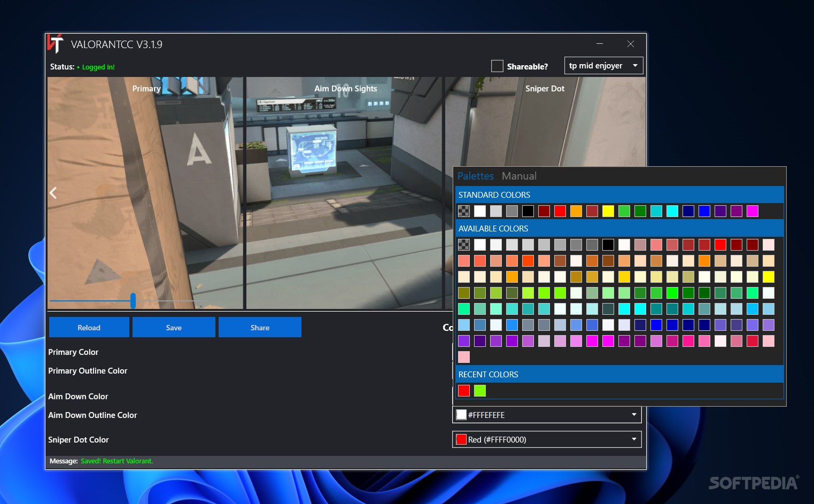
Task: Select the Primary crosshair preview image
Action: pos(145,193)
